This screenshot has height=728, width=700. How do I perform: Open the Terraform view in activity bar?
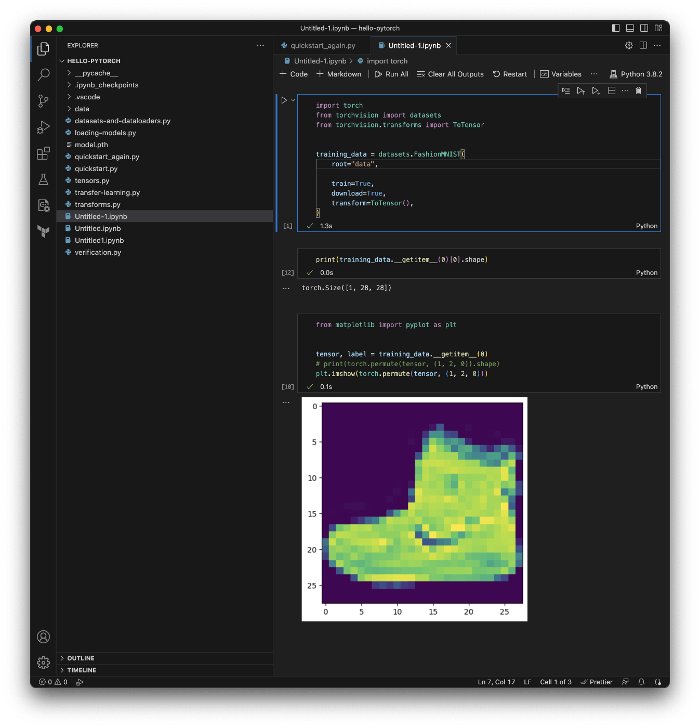44,231
